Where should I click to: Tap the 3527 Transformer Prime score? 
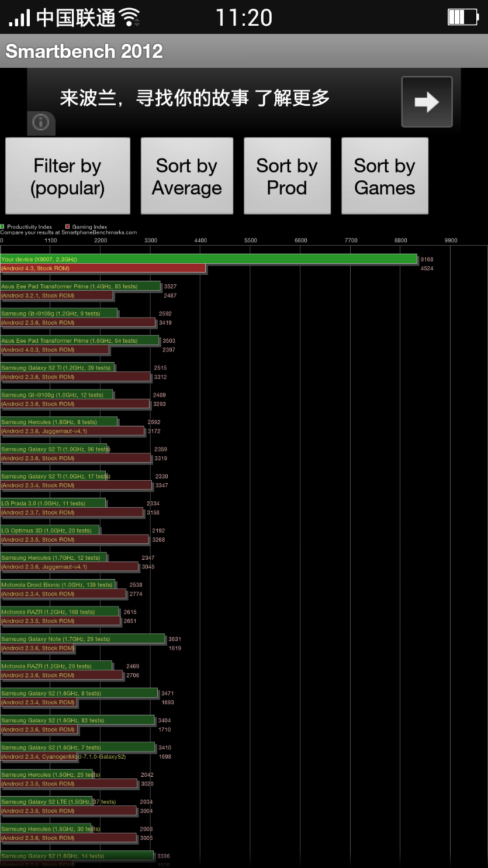point(170,287)
